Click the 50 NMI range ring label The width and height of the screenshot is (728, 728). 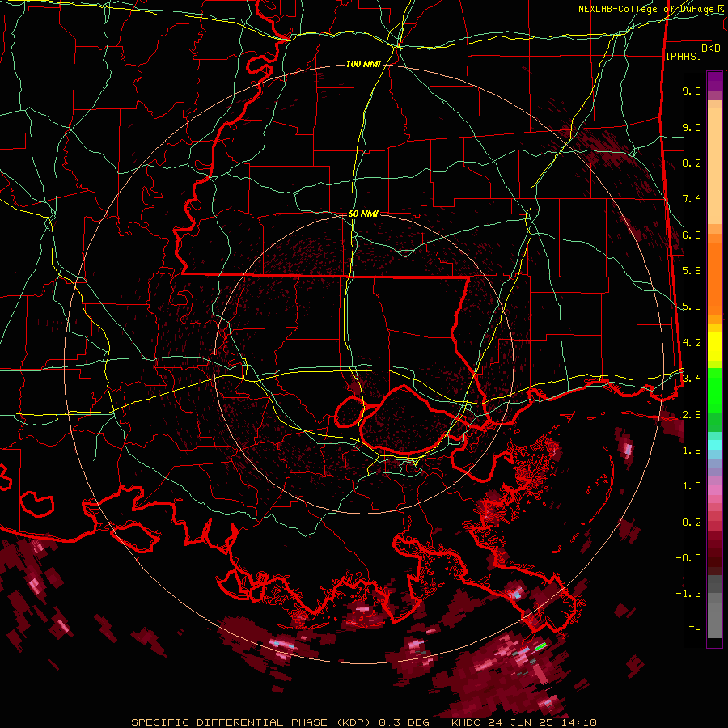pyautogui.click(x=363, y=214)
